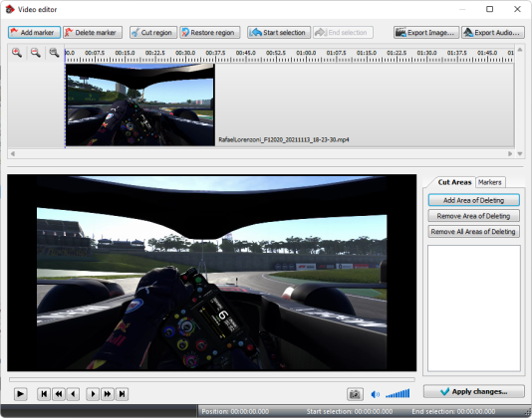Click the fast-forward double-arrow button
This screenshot has width=532, height=418.
[x=108, y=394]
